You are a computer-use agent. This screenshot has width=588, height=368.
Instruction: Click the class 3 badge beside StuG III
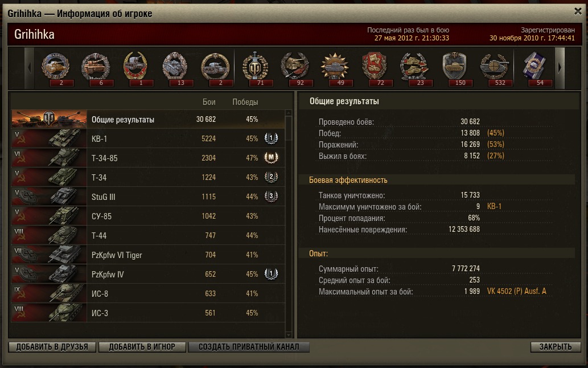(271, 196)
